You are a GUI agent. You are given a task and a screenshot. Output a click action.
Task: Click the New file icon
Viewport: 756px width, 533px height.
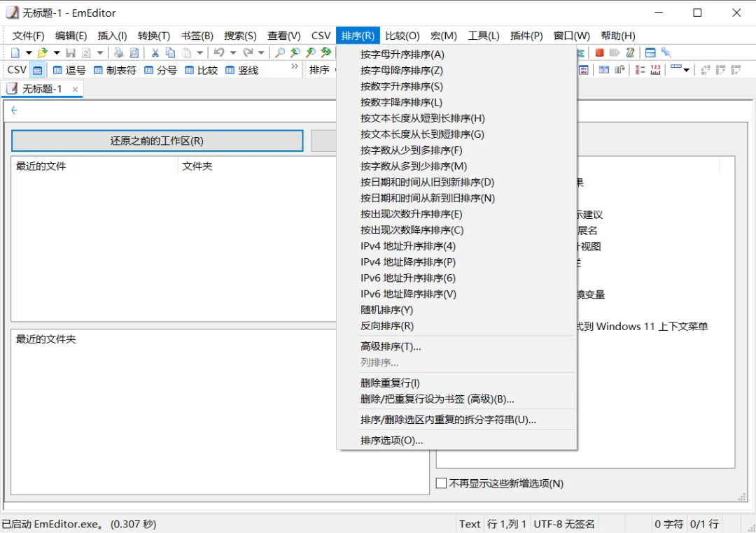pyautogui.click(x=15, y=52)
